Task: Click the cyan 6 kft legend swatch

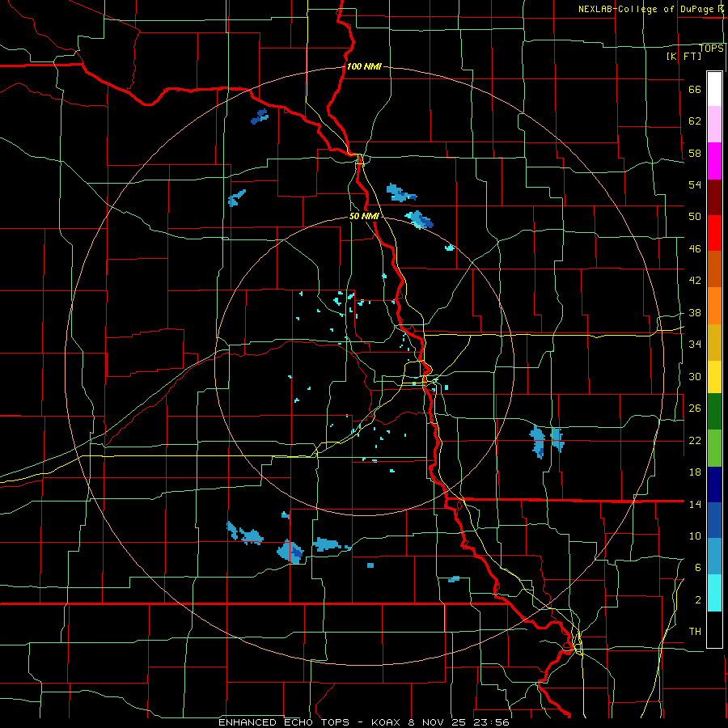Action: point(714,593)
